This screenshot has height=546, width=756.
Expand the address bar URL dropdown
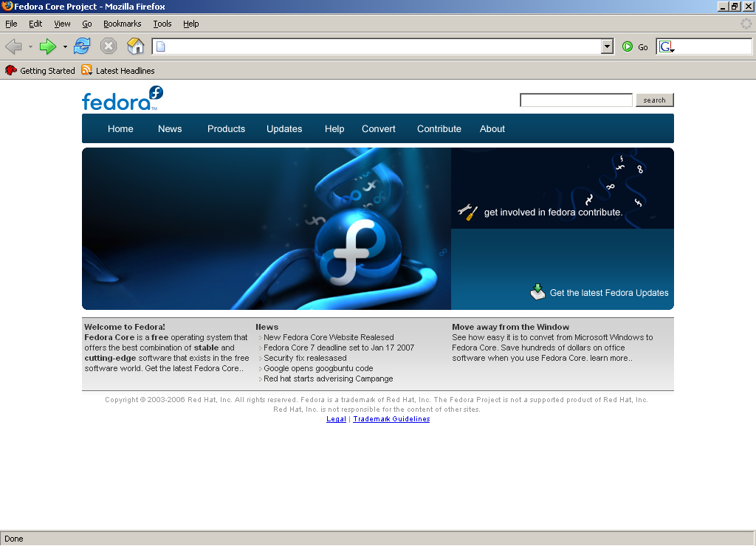(608, 46)
